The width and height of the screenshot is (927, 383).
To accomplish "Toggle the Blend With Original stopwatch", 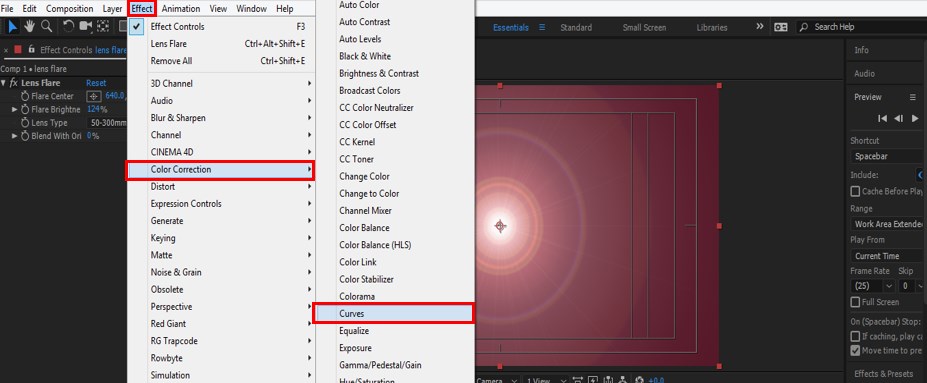I will (x=25, y=136).
